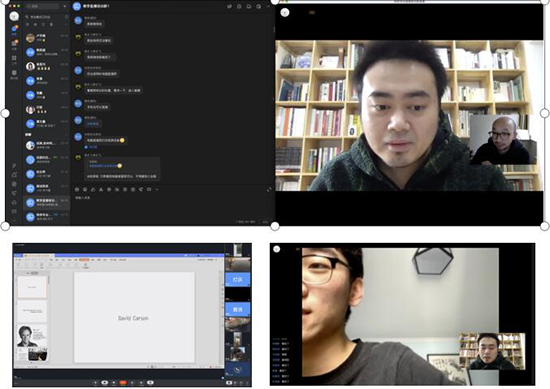Open the ellipsis overflow in the chat input toolbar
Screen dimensions: 550x389
(x=157, y=189)
